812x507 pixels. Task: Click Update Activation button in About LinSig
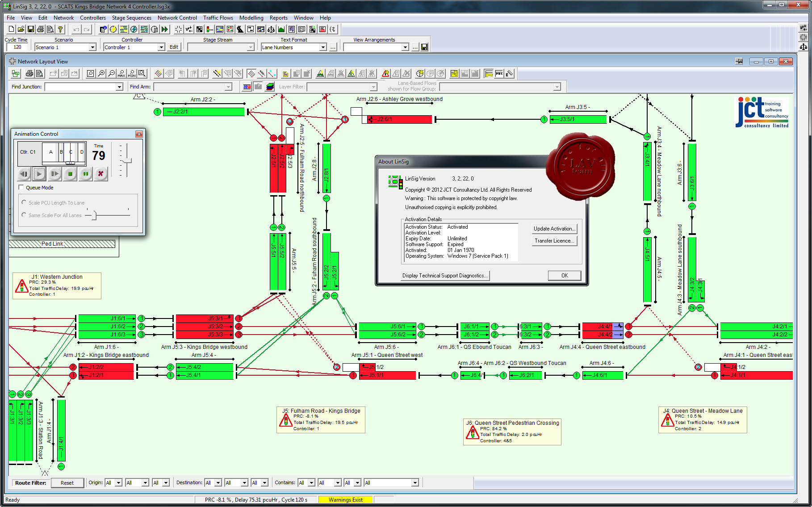coord(554,229)
